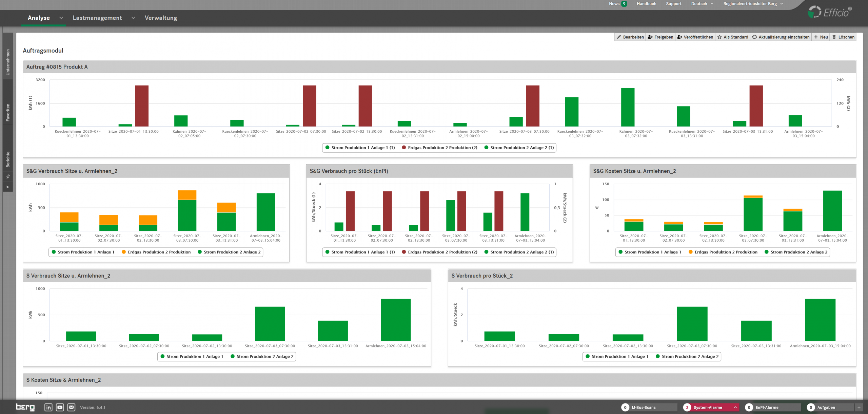Viewport: 868px width, 414px height.
Task: Open the Unternehmen sidebar tab
Action: (8, 62)
